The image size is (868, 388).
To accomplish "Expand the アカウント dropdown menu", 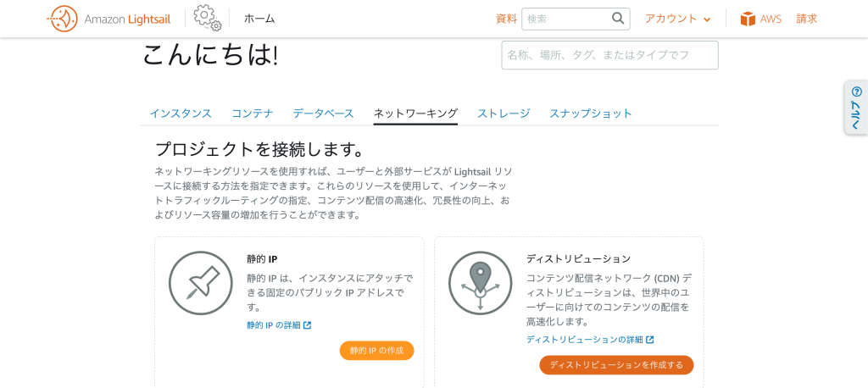I will click(677, 19).
